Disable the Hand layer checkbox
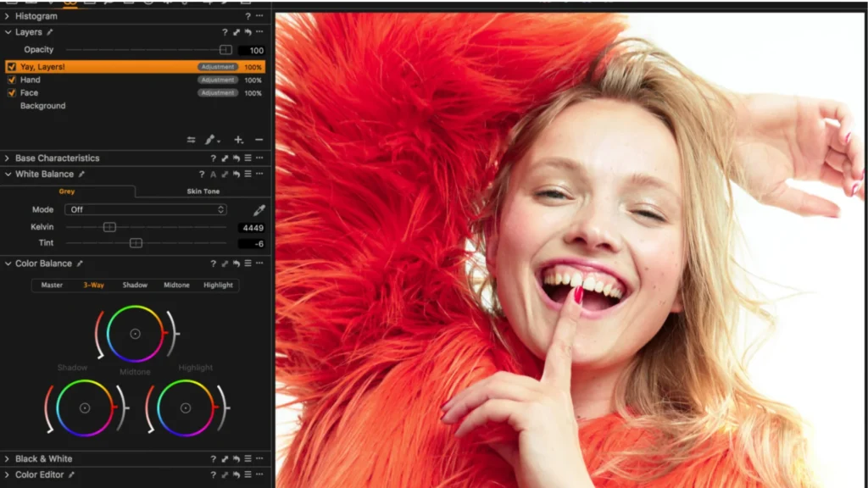The image size is (868, 488). tap(12, 80)
